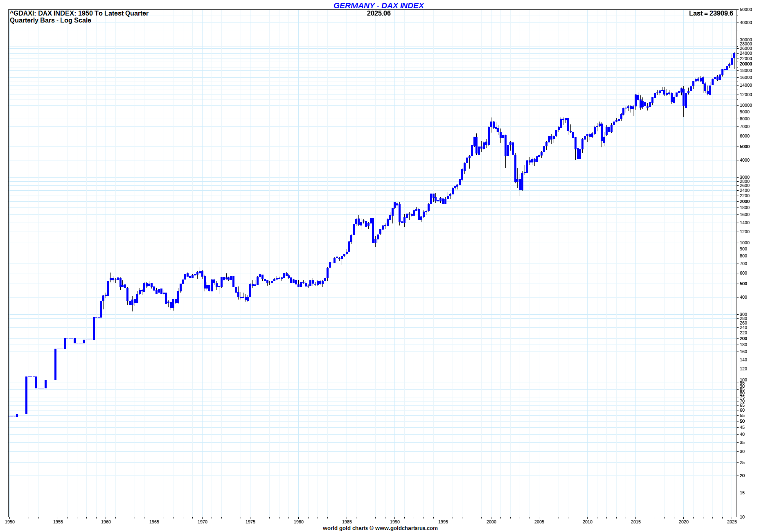This screenshot has height=532, width=757.
Task: Click the y-axis label 10 at the bottom
Action: (742, 517)
